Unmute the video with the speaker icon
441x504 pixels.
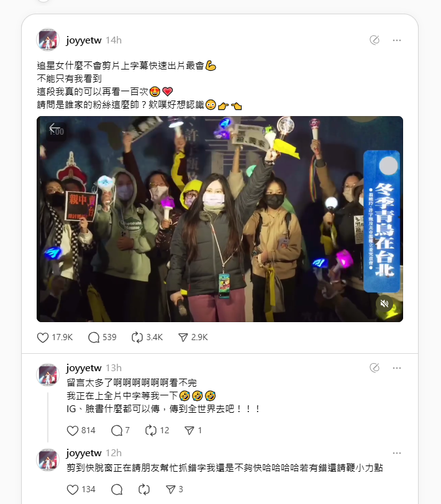pyautogui.click(x=384, y=304)
